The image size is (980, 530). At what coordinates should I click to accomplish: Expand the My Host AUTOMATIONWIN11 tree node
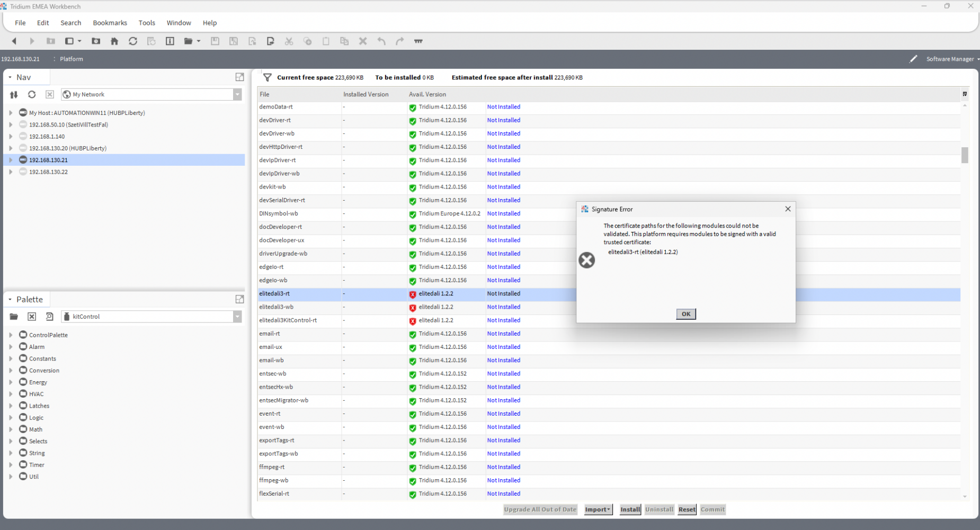click(x=11, y=112)
